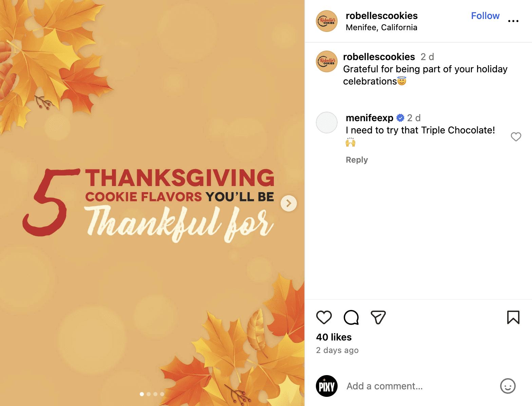View who liked via the 40 likes link
Screen dimensions: 532x406
click(x=334, y=337)
